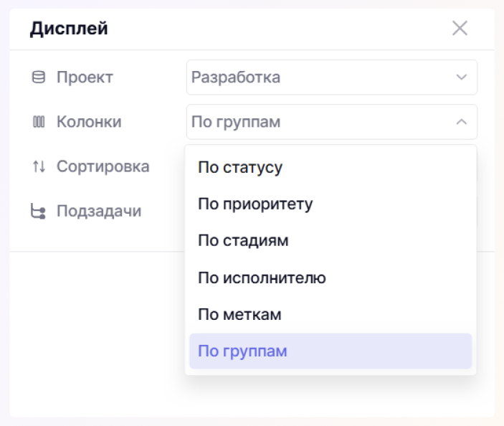Viewport: 504px width, 426px height.
Task: Collapse the Колонки dropdown using the up chevron
Action: (x=461, y=122)
